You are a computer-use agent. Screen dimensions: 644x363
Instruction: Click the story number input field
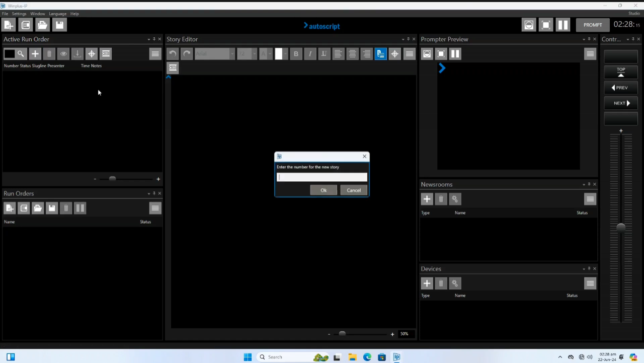point(322,177)
